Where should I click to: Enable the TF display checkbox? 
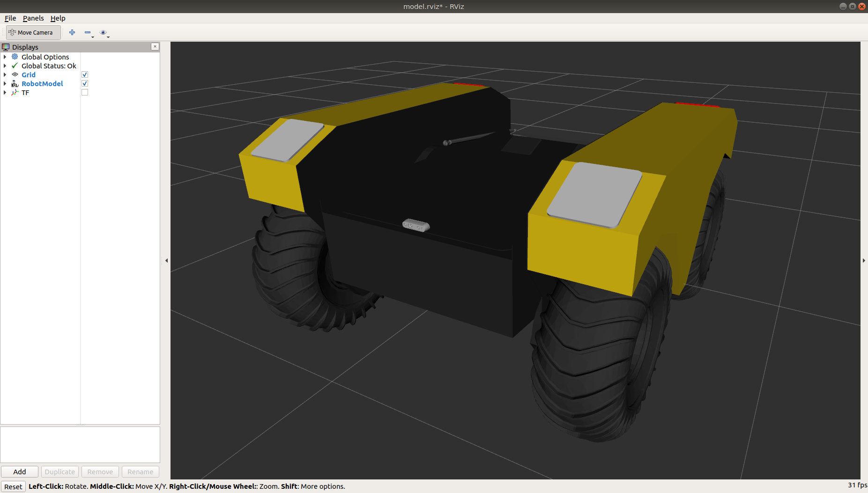(85, 92)
